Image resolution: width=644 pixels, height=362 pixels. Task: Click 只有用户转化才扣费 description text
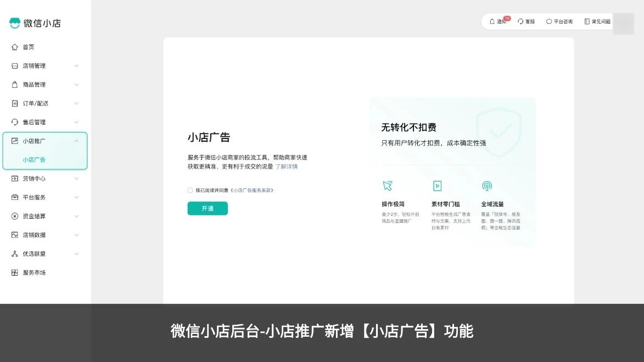point(434,143)
